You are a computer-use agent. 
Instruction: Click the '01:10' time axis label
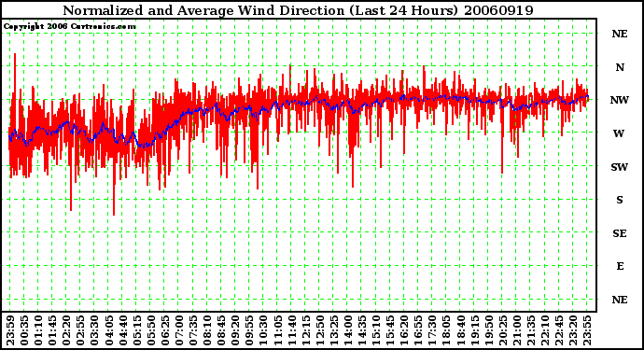click(38, 330)
